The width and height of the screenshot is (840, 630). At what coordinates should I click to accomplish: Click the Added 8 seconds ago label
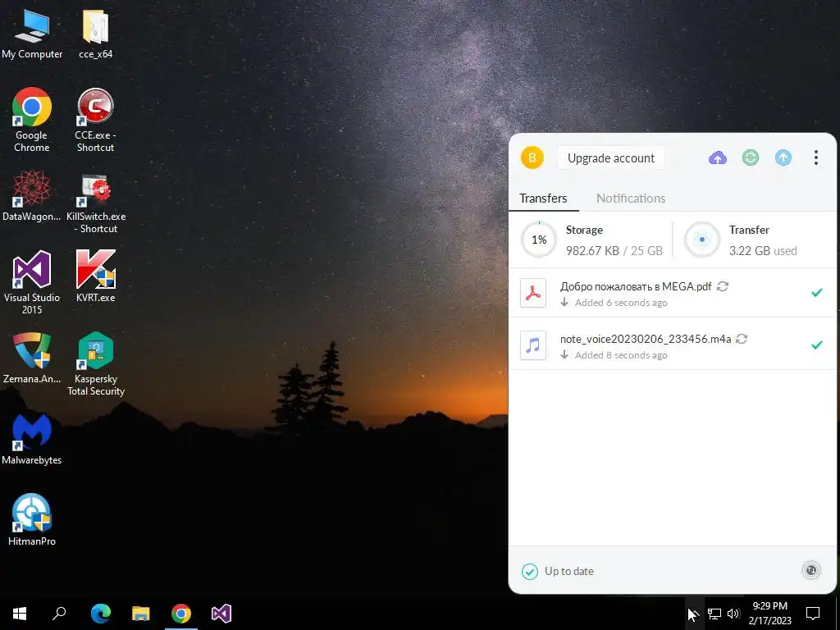pyautogui.click(x=621, y=355)
